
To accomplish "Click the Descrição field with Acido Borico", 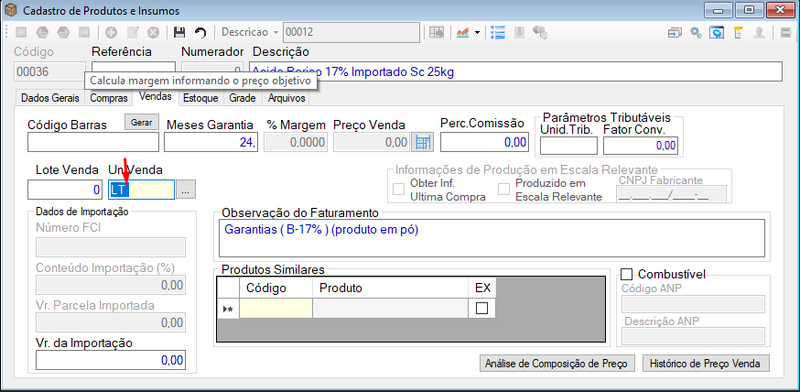I will click(x=515, y=72).
